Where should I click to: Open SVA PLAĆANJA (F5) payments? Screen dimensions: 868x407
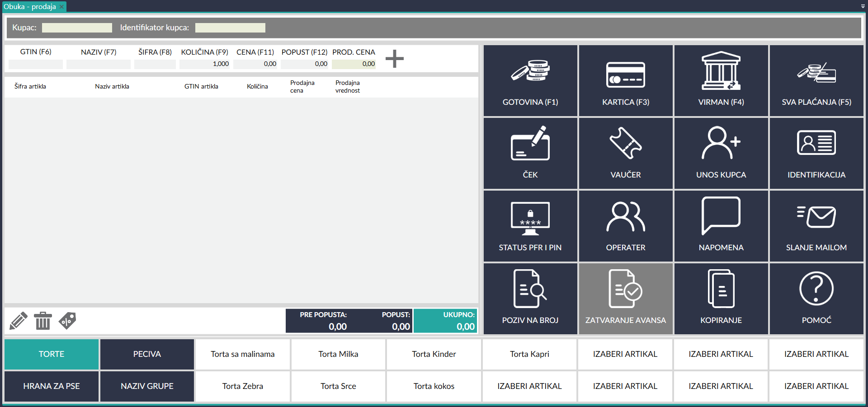[816, 80]
